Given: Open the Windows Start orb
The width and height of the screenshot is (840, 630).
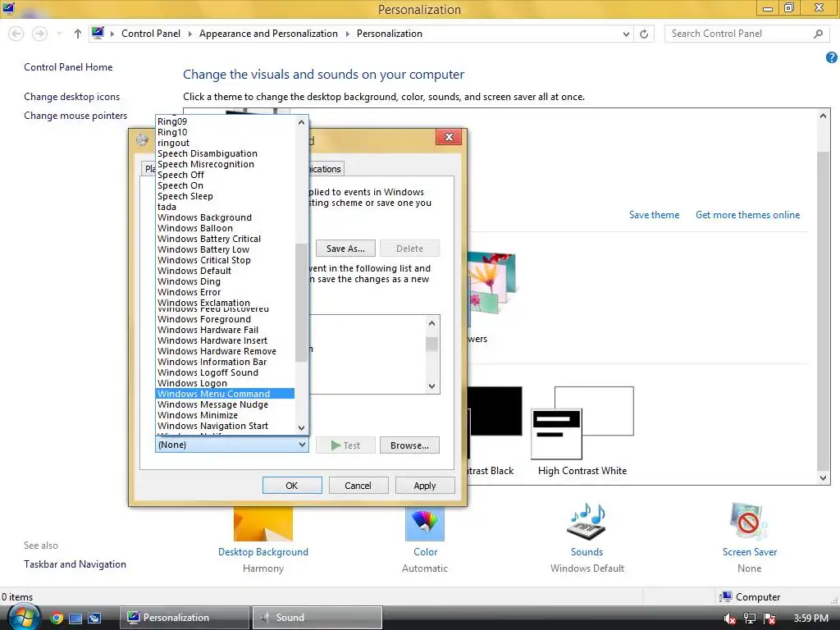Looking at the screenshot, I should (23, 617).
